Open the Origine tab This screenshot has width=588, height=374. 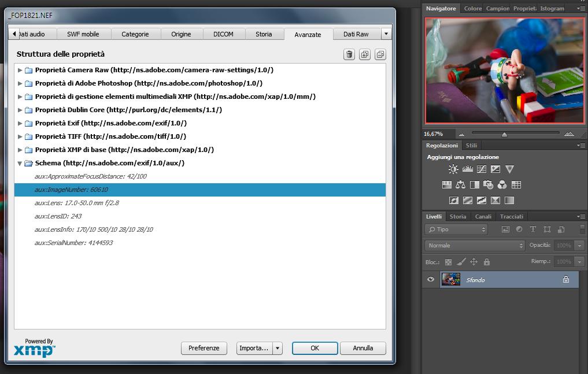pos(181,34)
